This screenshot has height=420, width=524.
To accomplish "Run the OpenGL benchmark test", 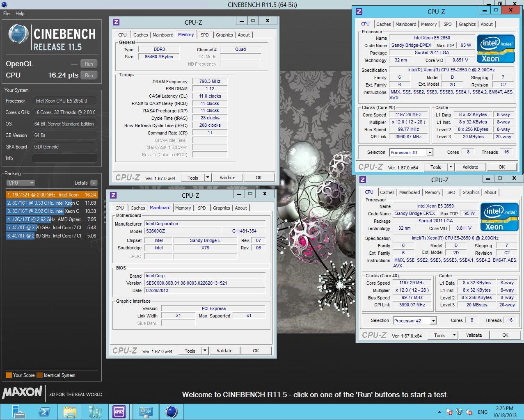I will pos(89,64).
